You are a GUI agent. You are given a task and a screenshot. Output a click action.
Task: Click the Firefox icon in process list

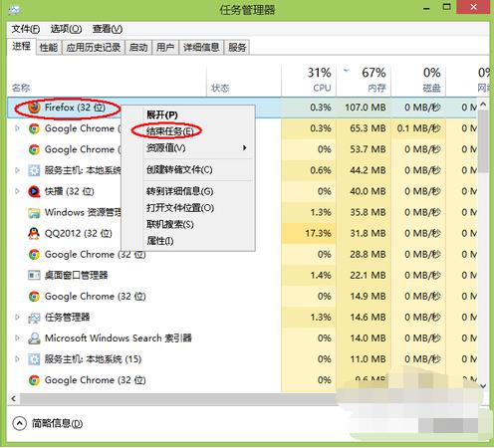coord(34,108)
